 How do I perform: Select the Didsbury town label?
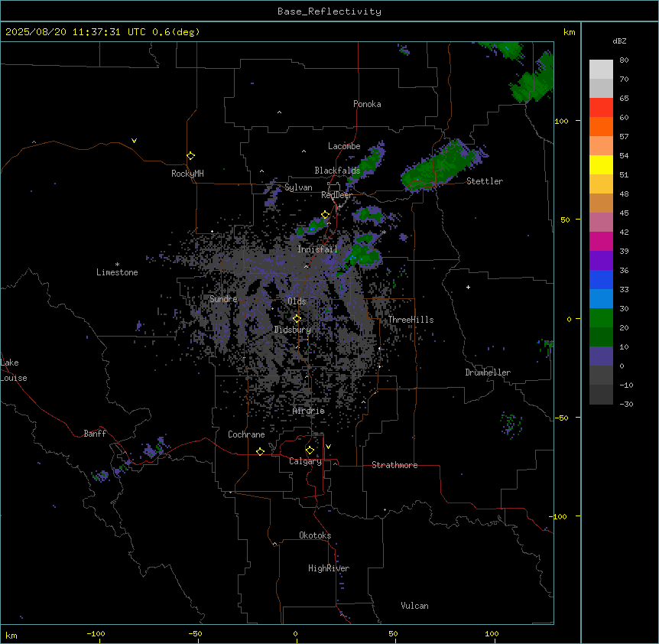tap(293, 330)
